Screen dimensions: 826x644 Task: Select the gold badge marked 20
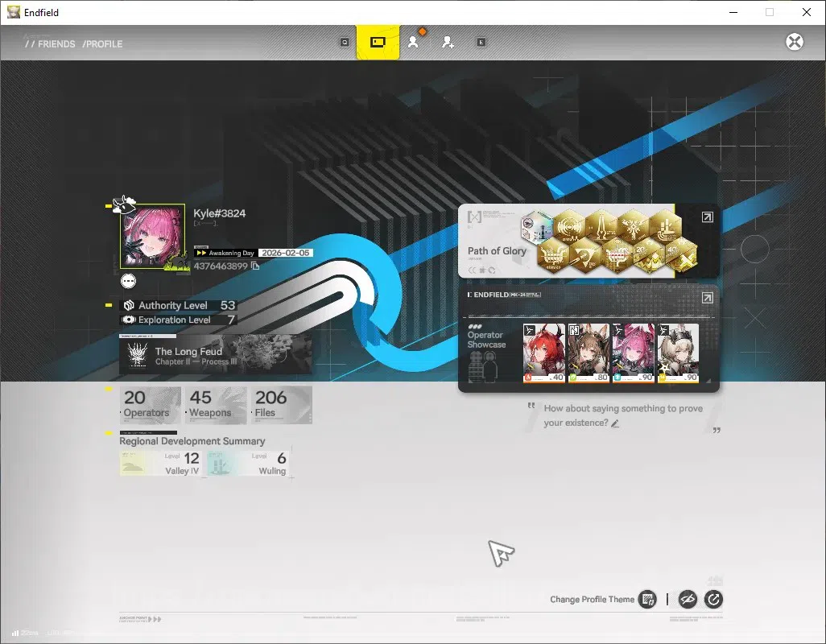[x=648, y=255]
